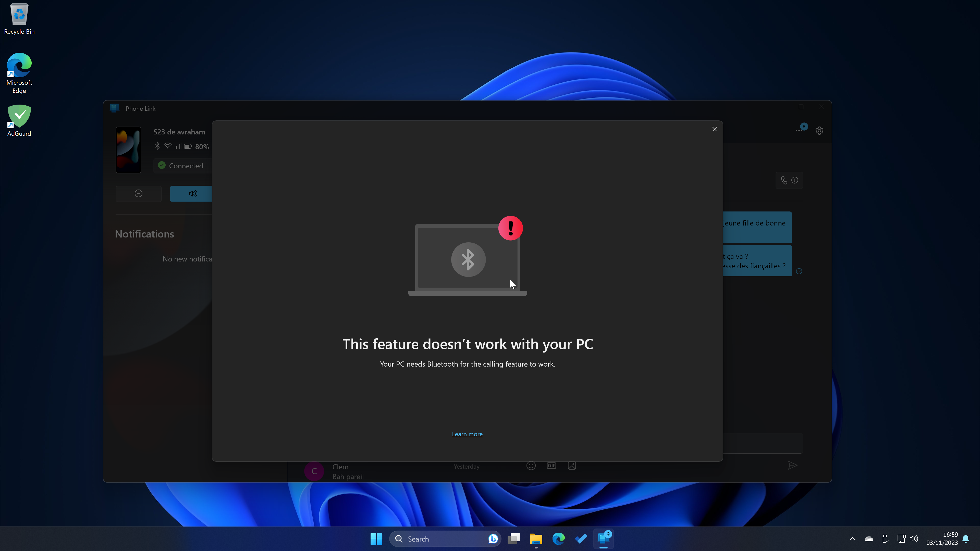Open Phone Link settings gear
This screenshot has width=980, height=551.
(819, 131)
